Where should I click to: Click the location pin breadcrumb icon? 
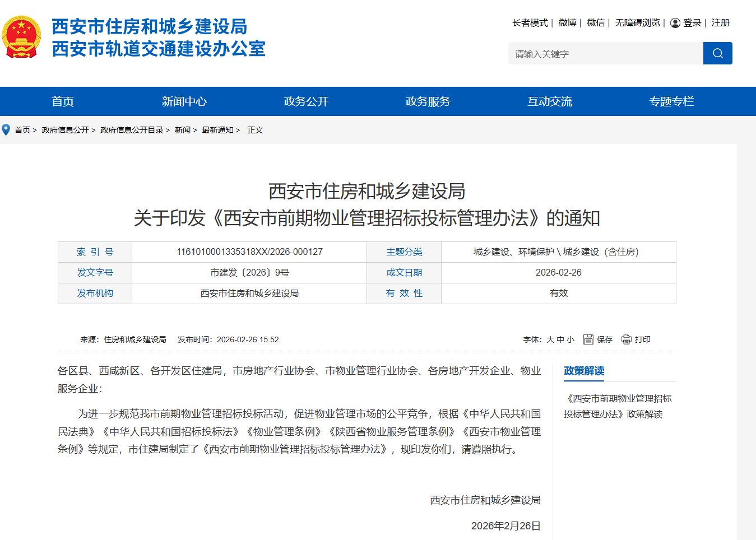pos(6,130)
